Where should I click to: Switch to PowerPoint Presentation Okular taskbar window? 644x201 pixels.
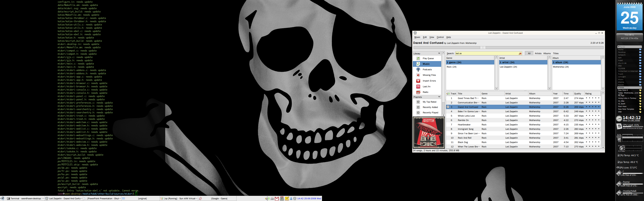coord(102,199)
